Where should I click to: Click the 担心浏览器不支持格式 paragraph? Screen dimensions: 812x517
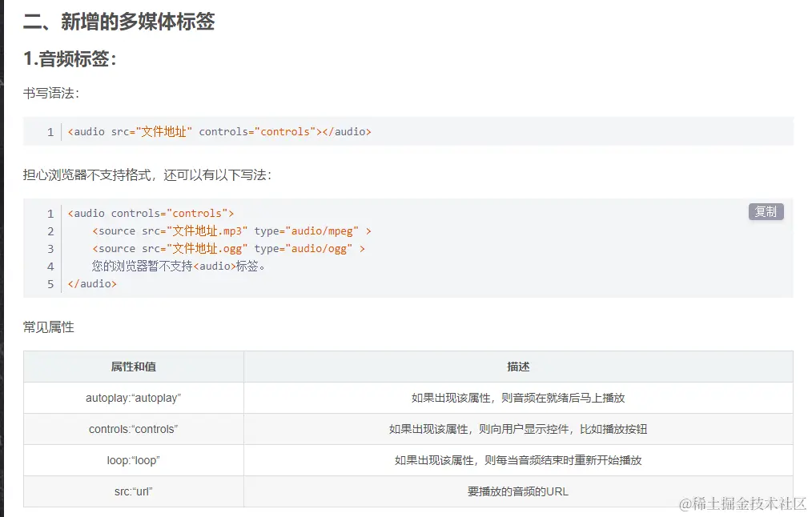[147, 174]
